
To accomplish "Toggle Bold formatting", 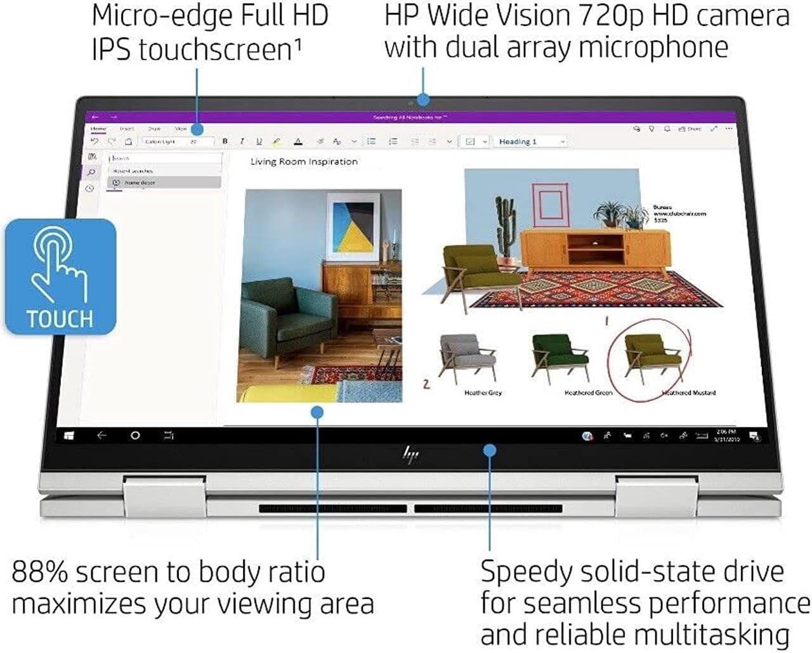I will (225, 141).
